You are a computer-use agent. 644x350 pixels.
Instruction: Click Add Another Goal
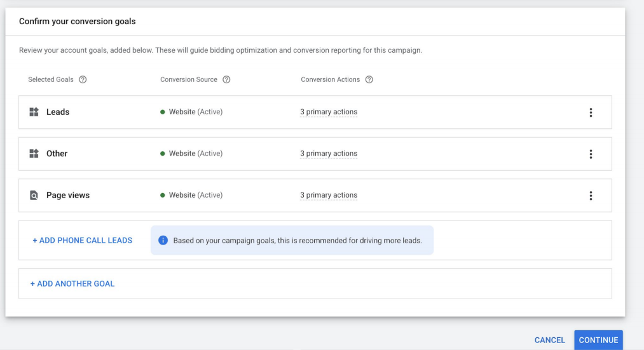coord(73,284)
